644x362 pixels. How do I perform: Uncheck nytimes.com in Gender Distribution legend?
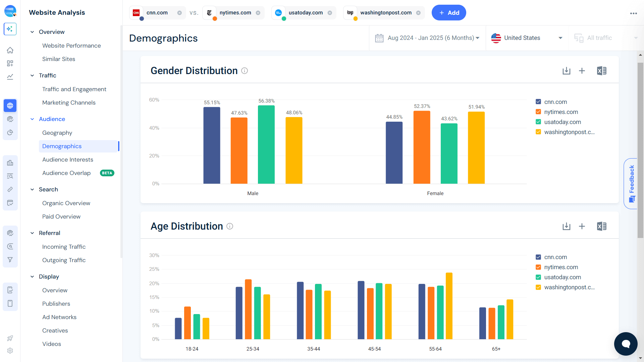point(538,112)
